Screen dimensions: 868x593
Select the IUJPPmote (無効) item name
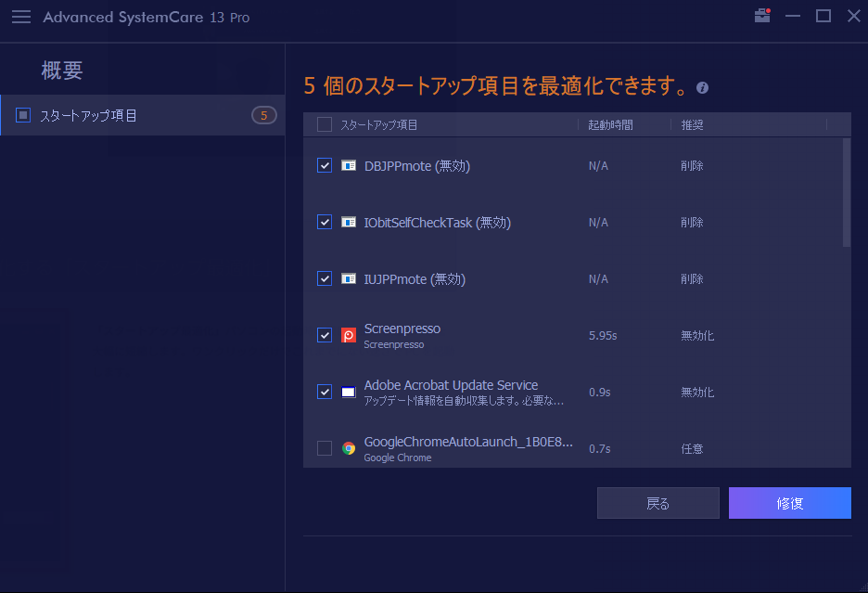tap(415, 278)
